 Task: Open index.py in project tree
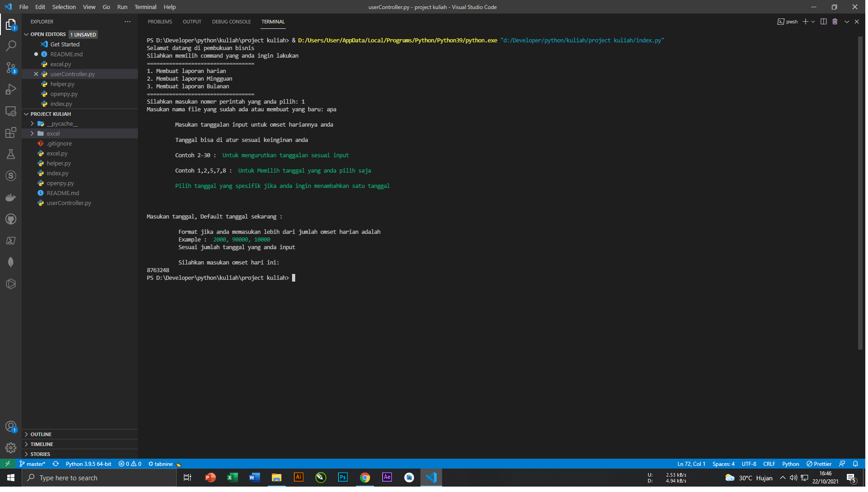[x=58, y=173]
